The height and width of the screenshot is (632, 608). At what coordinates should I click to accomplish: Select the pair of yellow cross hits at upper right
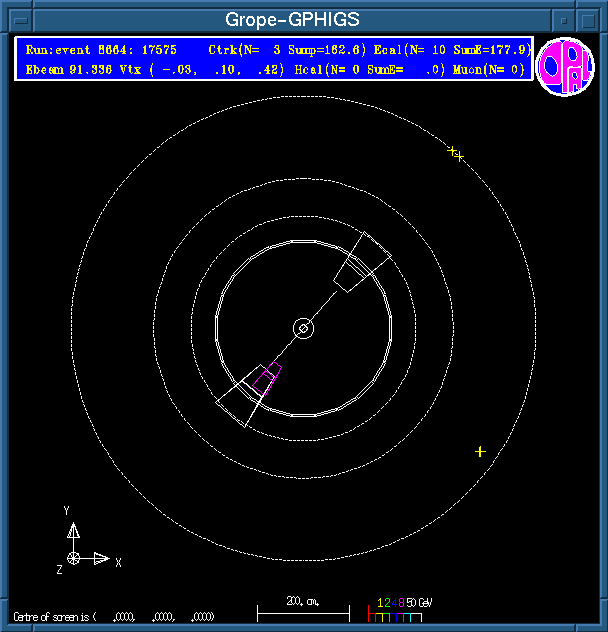pos(455,154)
